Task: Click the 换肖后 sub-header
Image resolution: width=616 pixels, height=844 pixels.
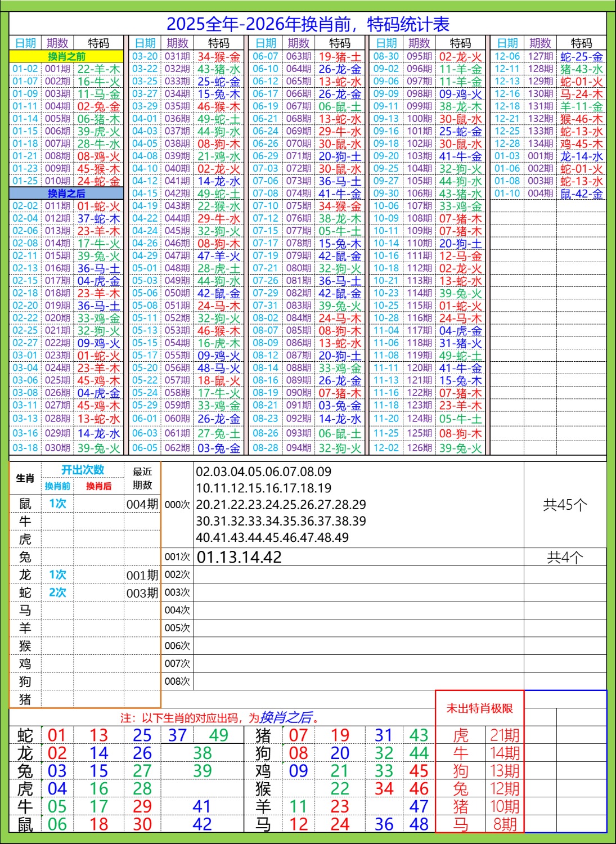Action: pos(98,486)
